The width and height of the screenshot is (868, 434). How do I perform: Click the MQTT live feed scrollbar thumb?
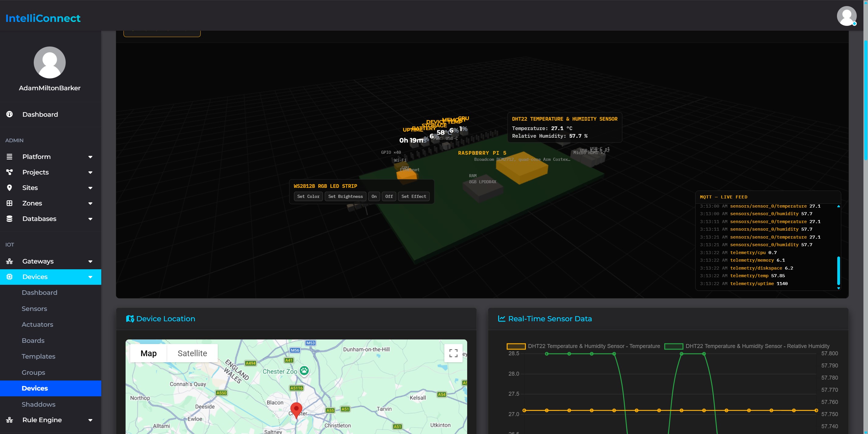838,270
